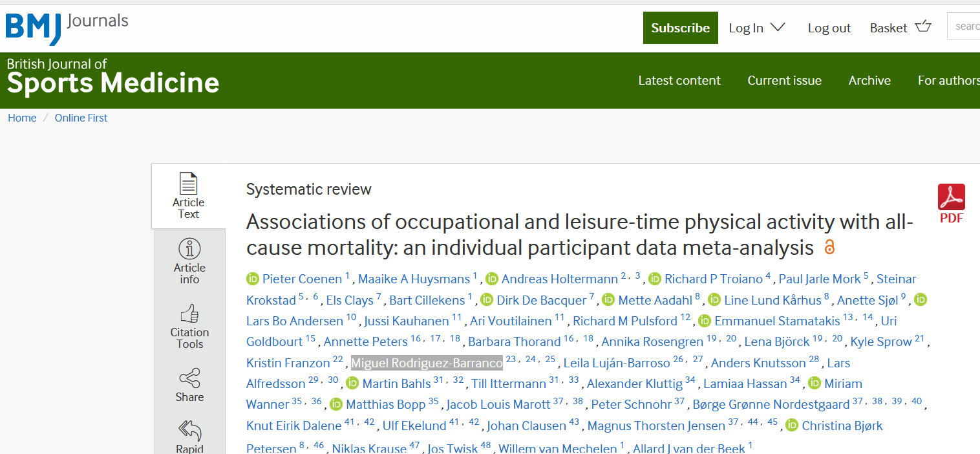Click Pieter Coenen's ORCID iD icon
This screenshot has height=454, width=980.
[253, 279]
